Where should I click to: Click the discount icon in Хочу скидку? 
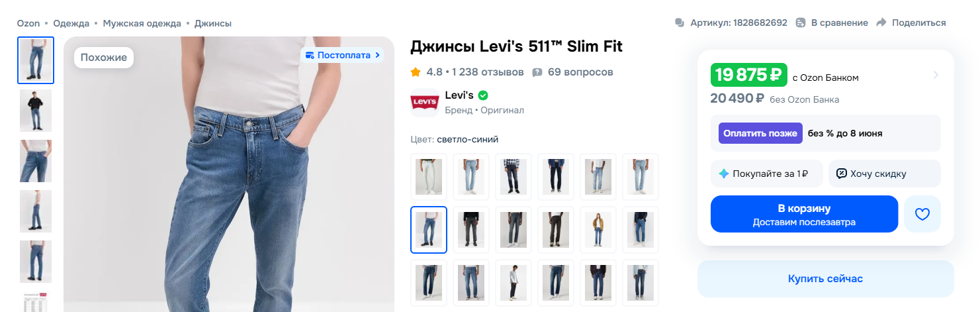pyautogui.click(x=841, y=174)
